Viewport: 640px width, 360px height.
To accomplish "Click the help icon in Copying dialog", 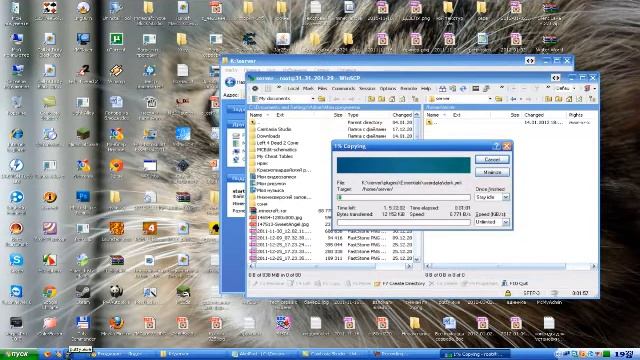I will tap(496, 146).
